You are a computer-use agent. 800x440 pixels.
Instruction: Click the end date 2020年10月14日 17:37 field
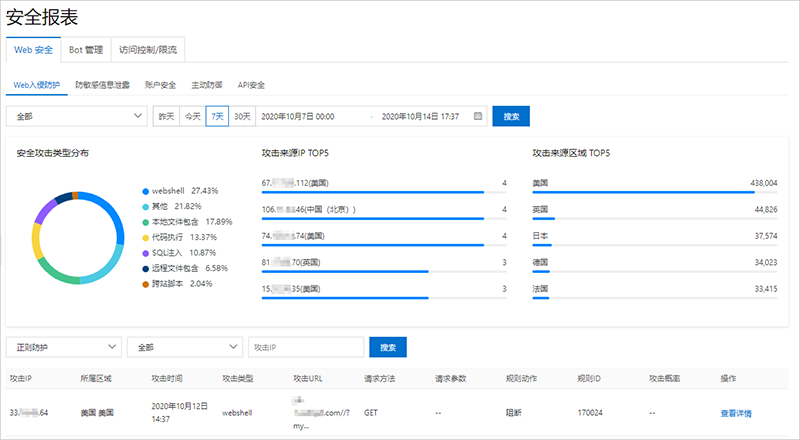point(420,116)
